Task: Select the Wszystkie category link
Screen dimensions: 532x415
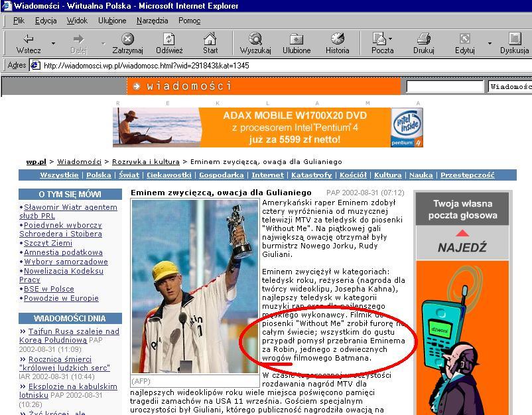Action: click(x=60, y=175)
